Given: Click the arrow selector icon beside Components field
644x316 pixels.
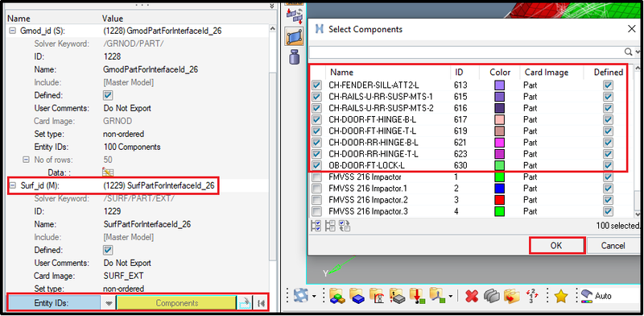Looking at the screenshot, I should coord(245,303).
